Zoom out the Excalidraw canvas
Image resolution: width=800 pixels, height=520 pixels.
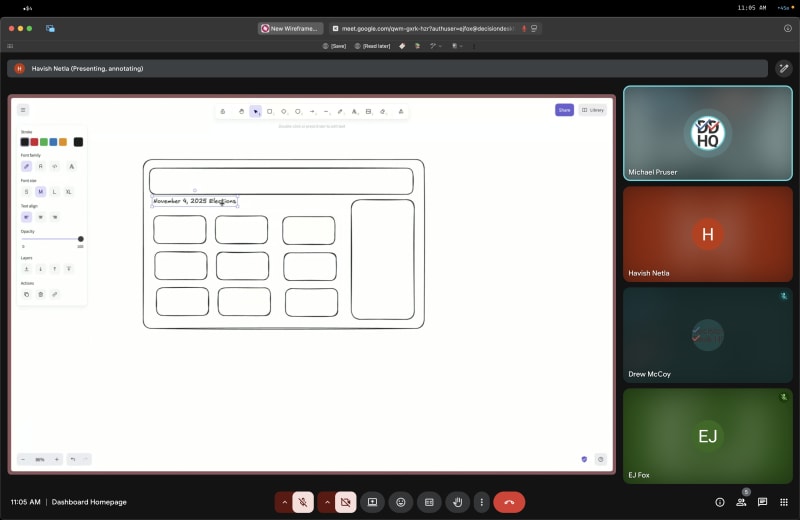pyautogui.click(x=23, y=459)
